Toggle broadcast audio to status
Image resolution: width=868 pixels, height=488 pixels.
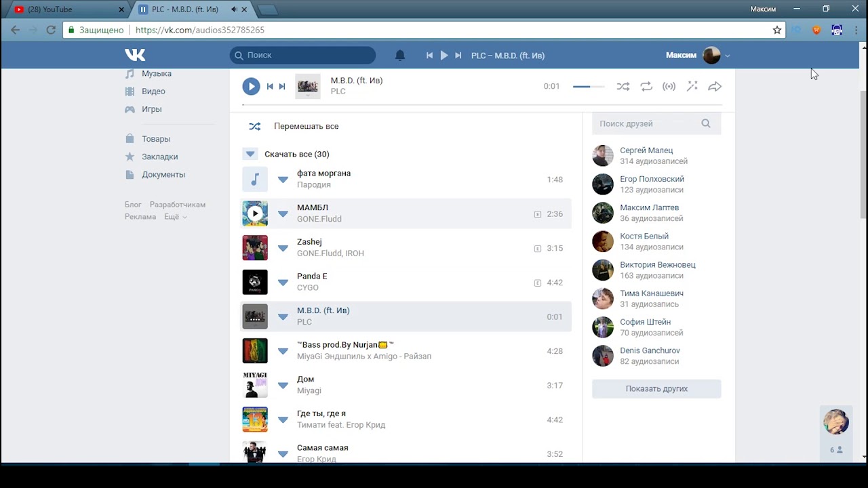[x=669, y=87]
